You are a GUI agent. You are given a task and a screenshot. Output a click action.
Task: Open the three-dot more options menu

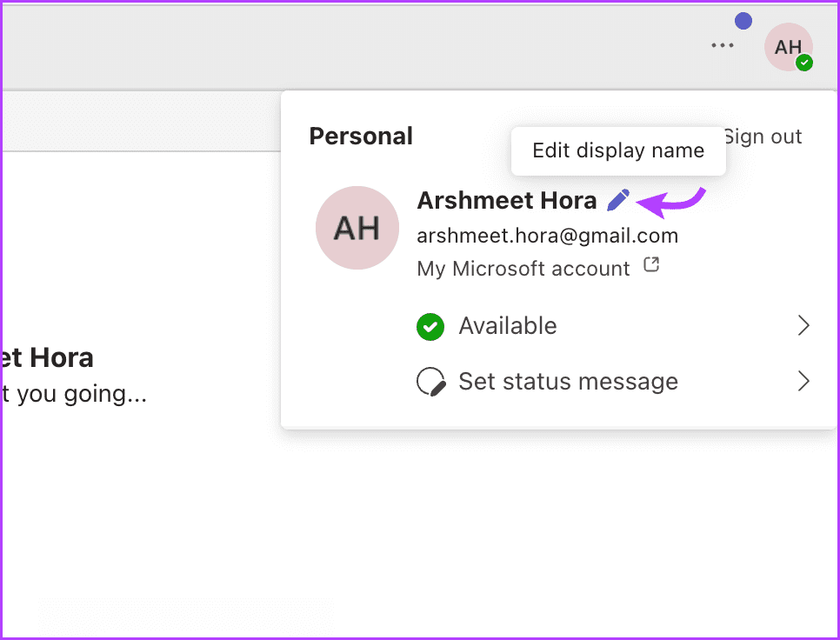(722, 46)
